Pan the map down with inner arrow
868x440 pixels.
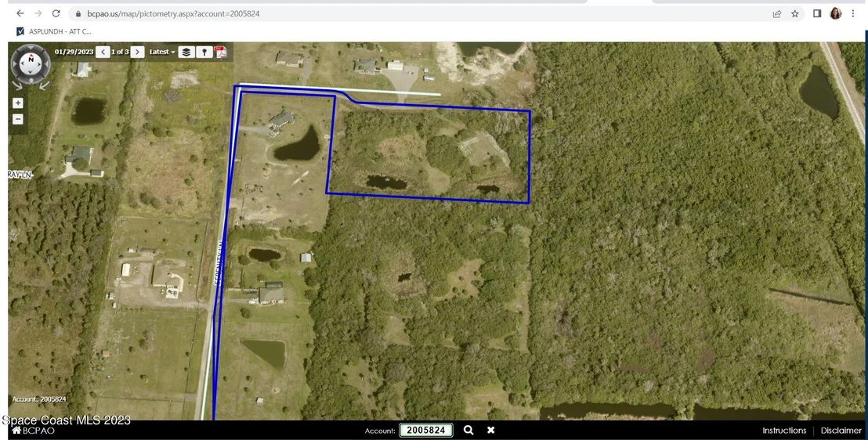tap(31, 72)
